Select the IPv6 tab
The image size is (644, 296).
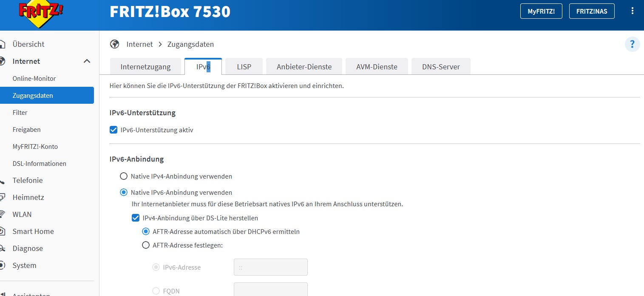[x=203, y=67]
